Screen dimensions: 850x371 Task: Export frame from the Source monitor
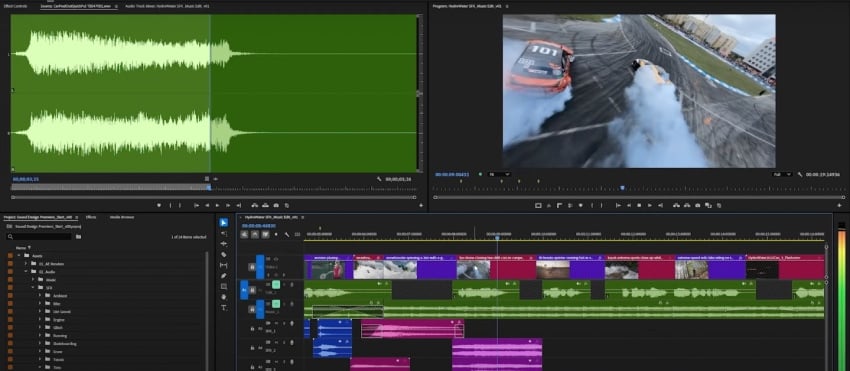pyautogui.click(x=276, y=206)
